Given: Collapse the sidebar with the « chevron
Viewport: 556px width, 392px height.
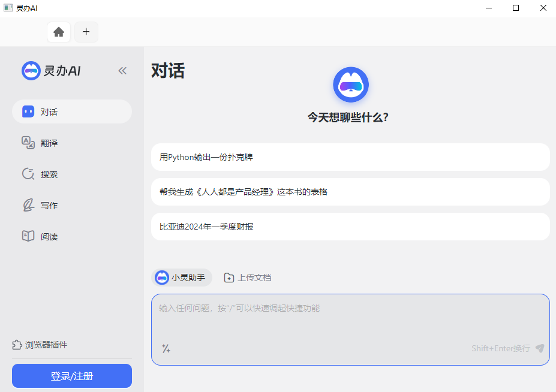Looking at the screenshot, I should (x=122, y=70).
